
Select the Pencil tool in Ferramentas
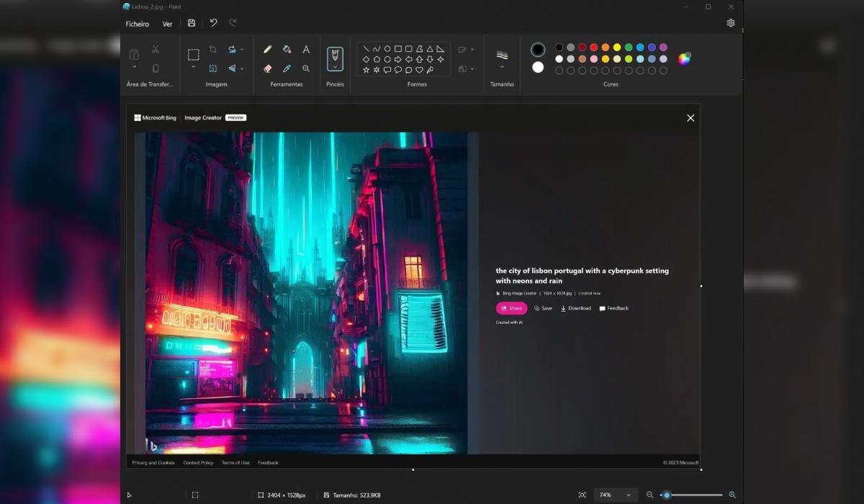point(268,49)
